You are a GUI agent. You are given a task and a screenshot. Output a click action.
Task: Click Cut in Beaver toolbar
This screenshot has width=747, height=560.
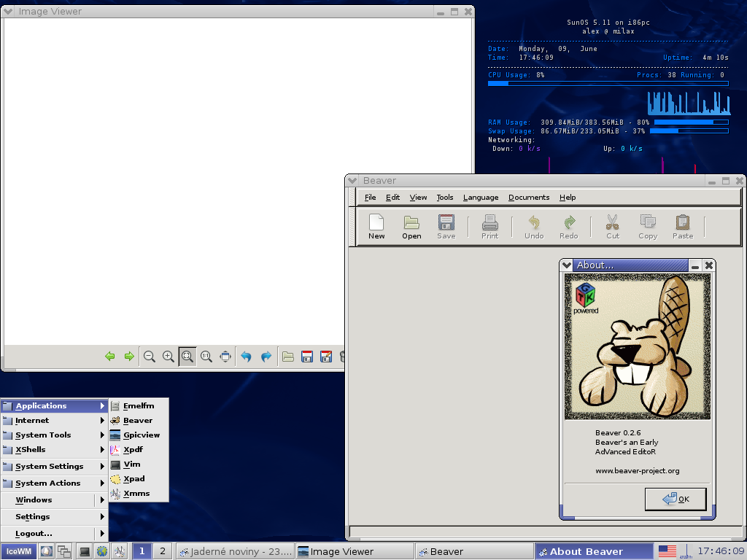tap(613, 227)
